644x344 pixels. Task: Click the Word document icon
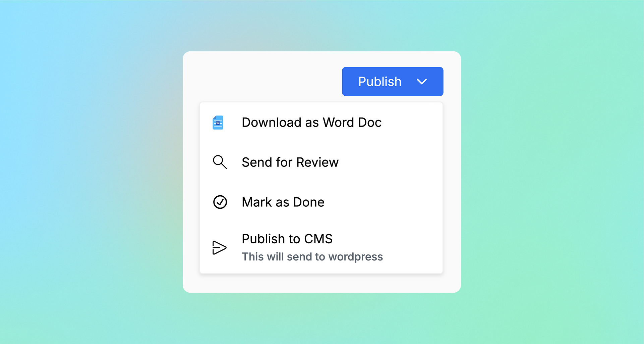[x=218, y=123]
